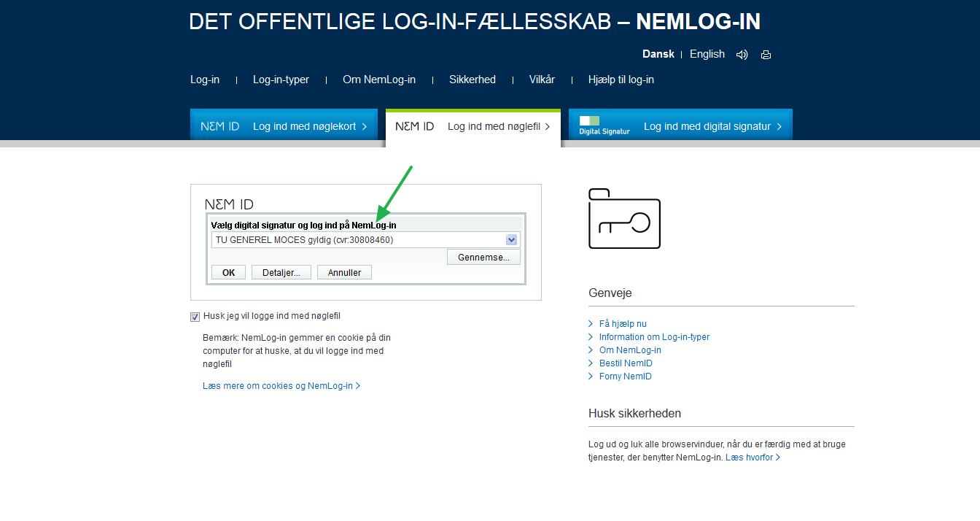Open 'Forny NemID' shortcut link
The width and height of the screenshot is (980, 521).
pos(625,377)
